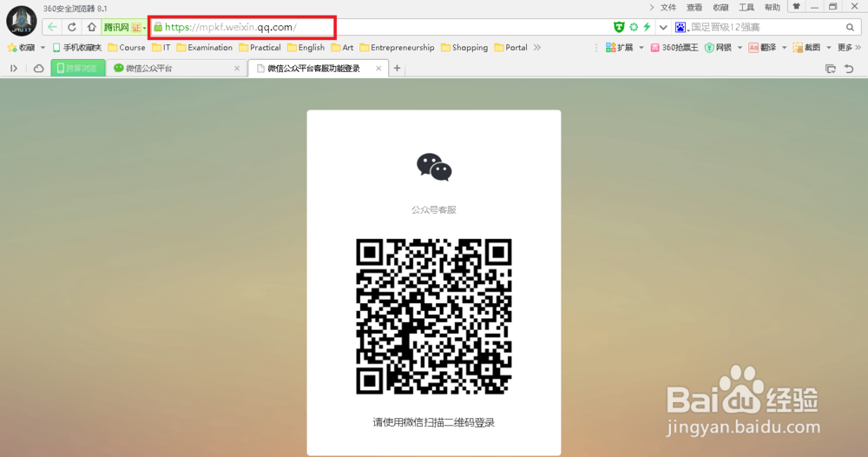
Task: Click the search box showing 国足晋级12强赛
Action: tap(766, 27)
